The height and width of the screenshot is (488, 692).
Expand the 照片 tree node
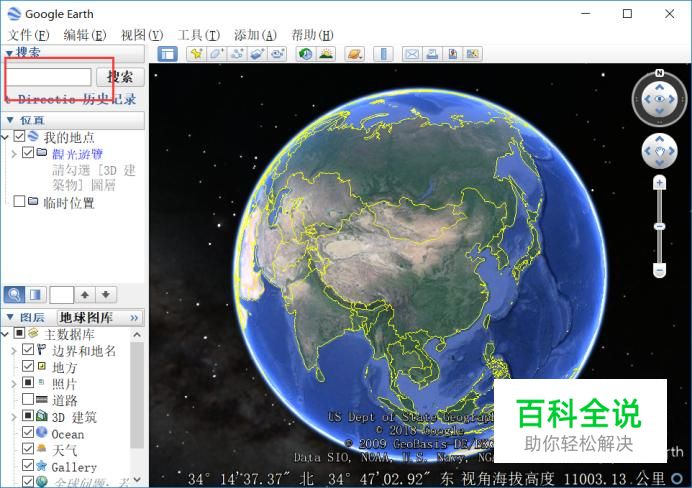[x=14, y=384]
